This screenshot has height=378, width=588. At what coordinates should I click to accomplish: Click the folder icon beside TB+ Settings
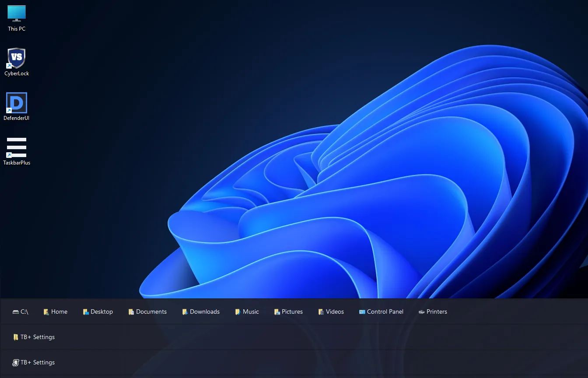pos(16,337)
